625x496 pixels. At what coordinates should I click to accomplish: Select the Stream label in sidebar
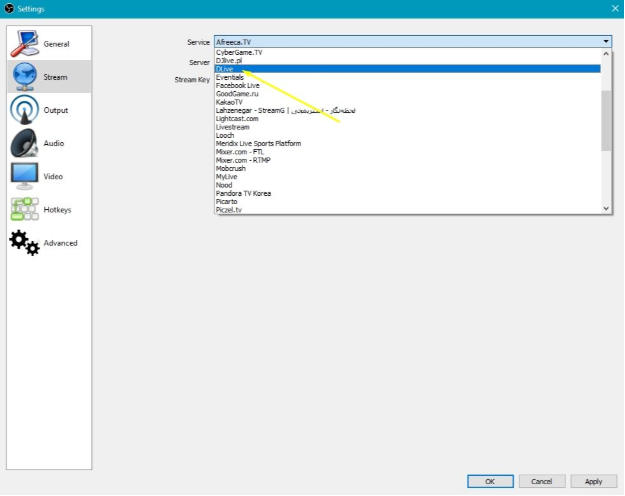[55, 77]
